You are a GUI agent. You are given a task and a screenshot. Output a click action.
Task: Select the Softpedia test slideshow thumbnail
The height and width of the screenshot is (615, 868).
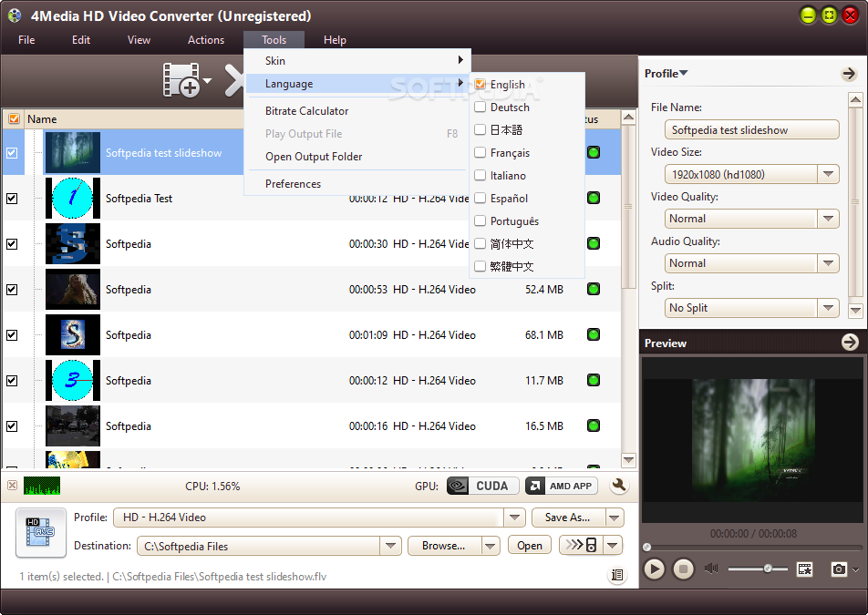[73, 152]
